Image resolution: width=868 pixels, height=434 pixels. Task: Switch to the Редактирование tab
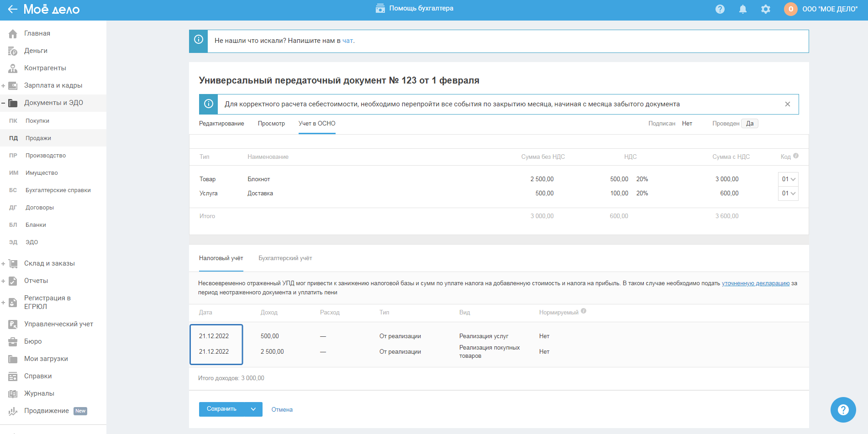(221, 124)
